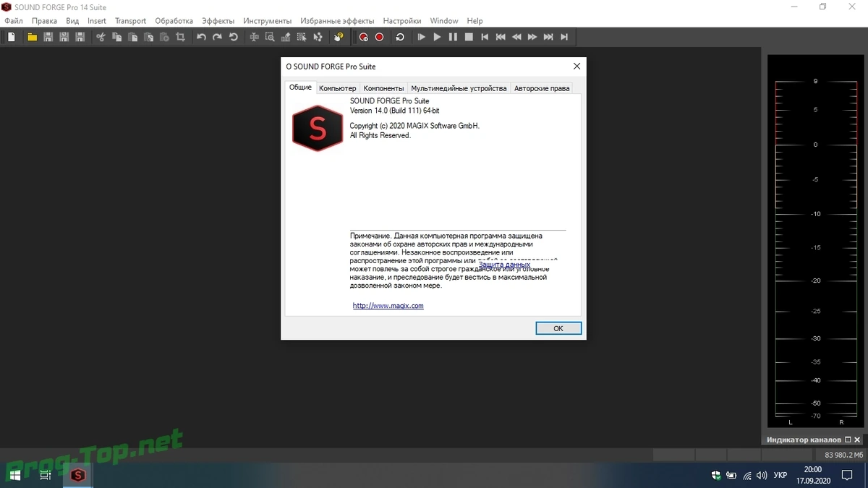The image size is (868, 488).
Task: Close the About SOUND FORGE dialog
Action: coord(576,66)
